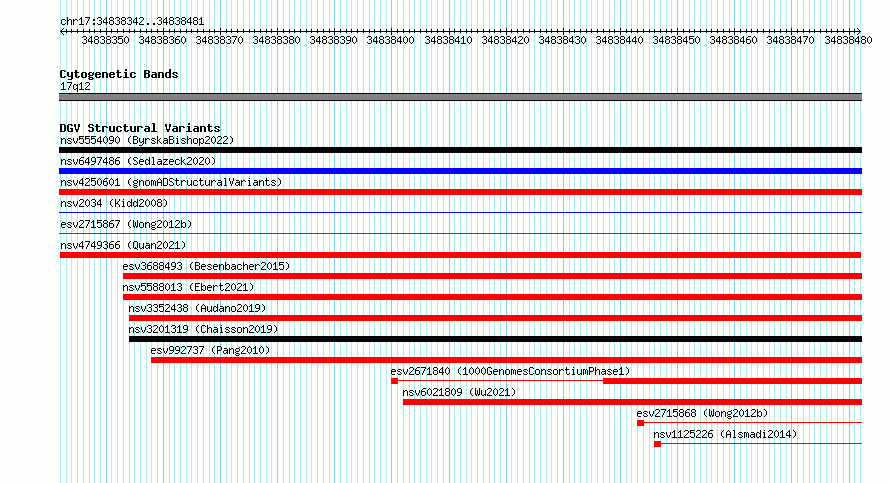Screen dimensions: 890x483
Task: Select the red nsv3352438 variant bar
Action: [496, 318]
